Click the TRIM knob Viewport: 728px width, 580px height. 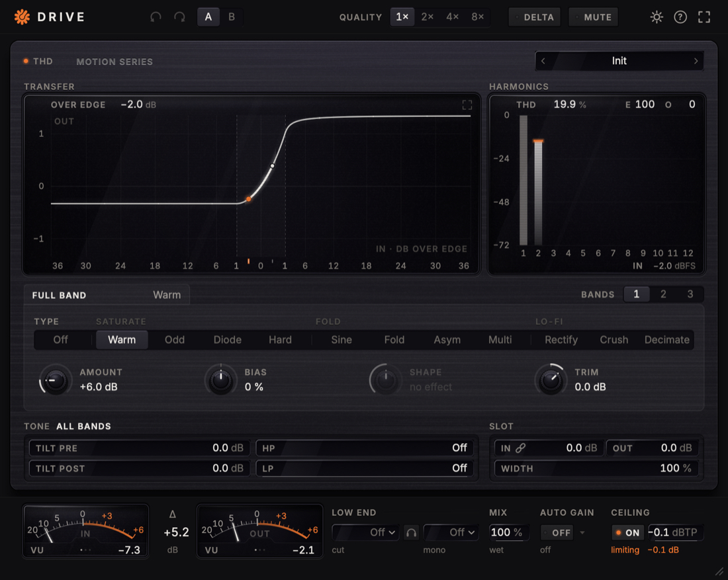click(x=551, y=380)
